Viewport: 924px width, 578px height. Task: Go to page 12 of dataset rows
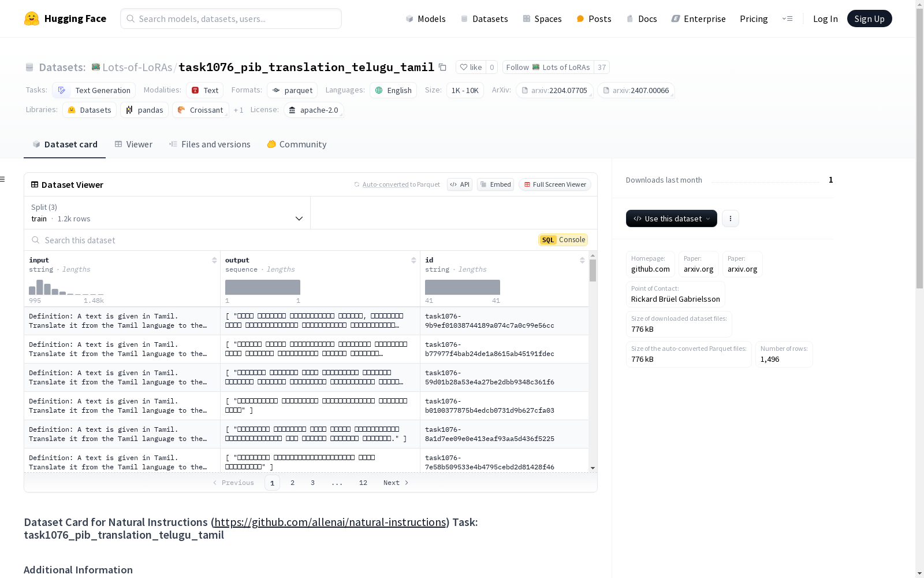tap(363, 483)
